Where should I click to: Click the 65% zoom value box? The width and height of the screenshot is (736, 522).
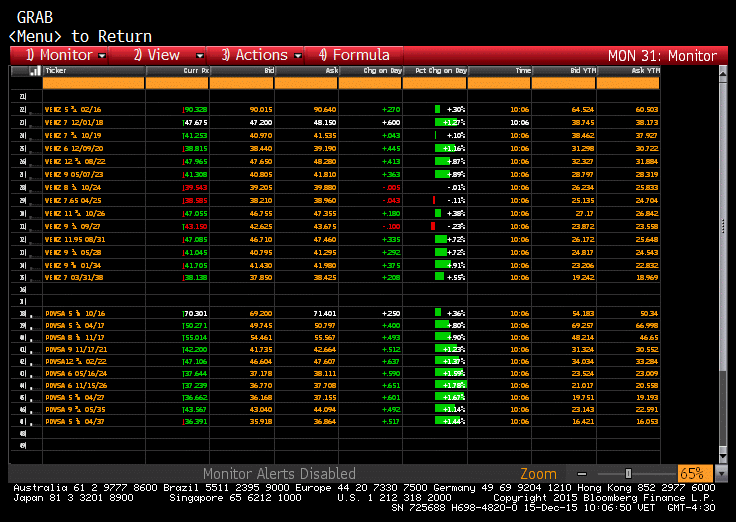(695, 474)
